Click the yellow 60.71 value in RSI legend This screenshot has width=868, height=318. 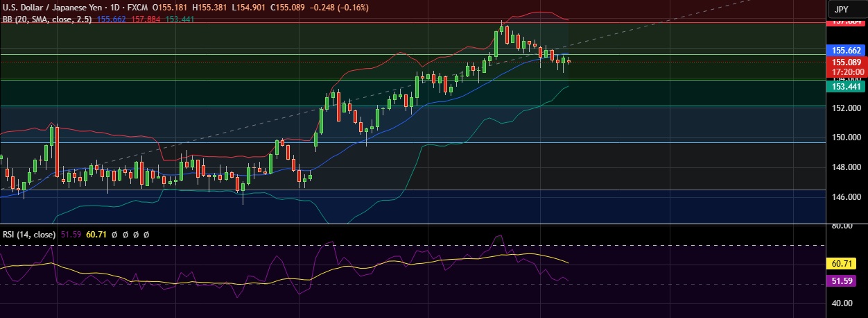click(x=96, y=235)
